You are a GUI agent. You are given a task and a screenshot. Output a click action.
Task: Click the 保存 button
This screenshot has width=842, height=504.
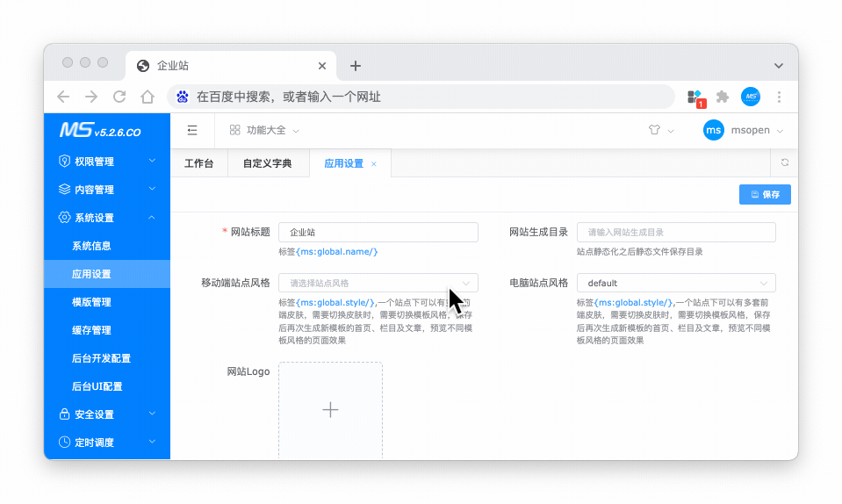click(x=765, y=195)
